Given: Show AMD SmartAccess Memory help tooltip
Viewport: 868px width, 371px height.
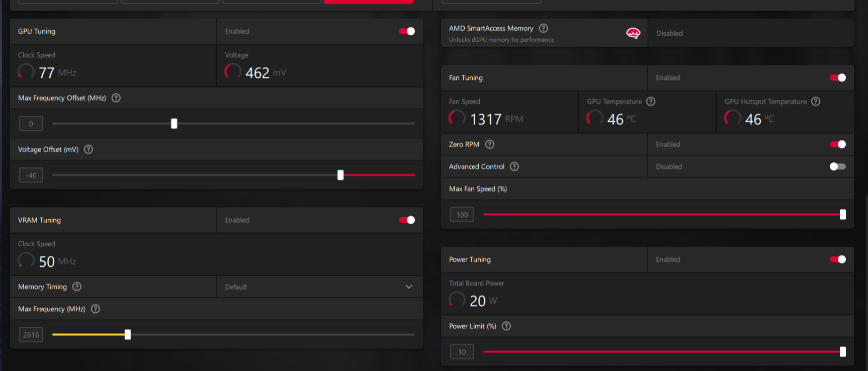Looking at the screenshot, I should click(x=544, y=28).
